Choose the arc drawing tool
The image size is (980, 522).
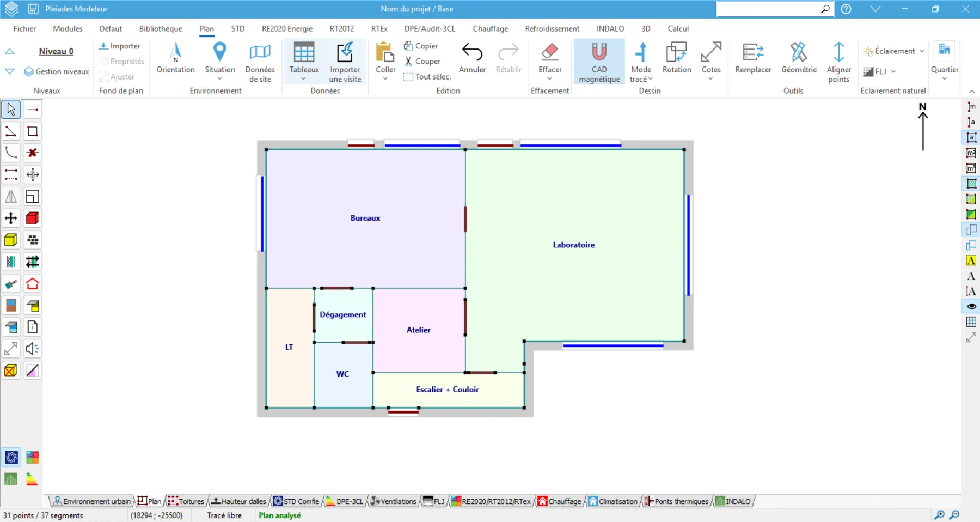click(x=11, y=153)
